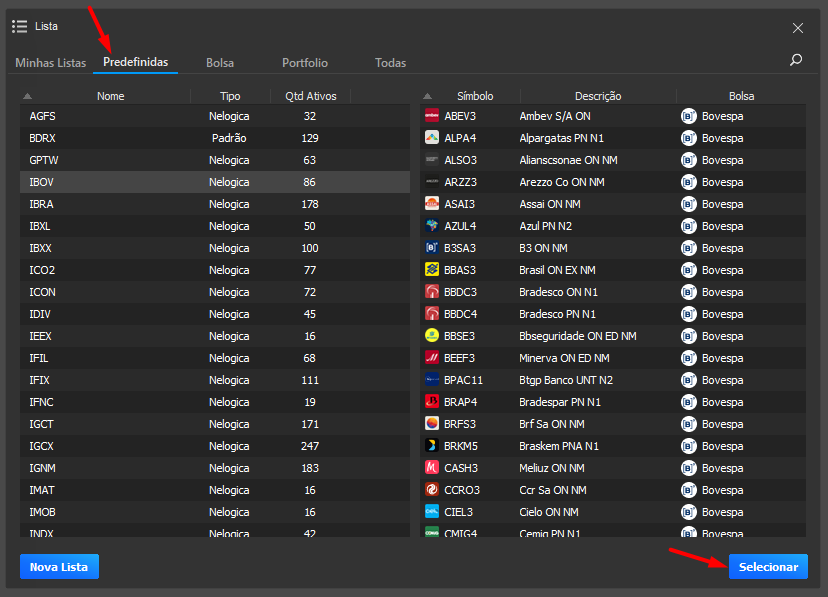Select the Todas tab

(390, 63)
